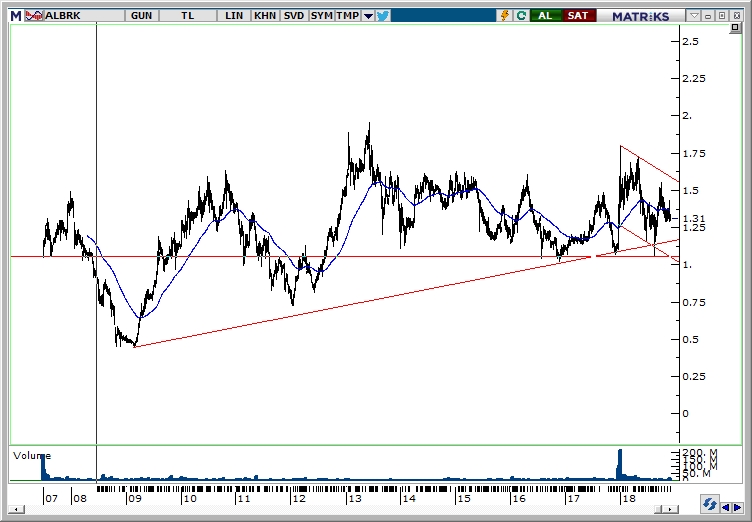
Task: Open the chart type icon beside ALBRK
Action: click(x=34, y=16)
